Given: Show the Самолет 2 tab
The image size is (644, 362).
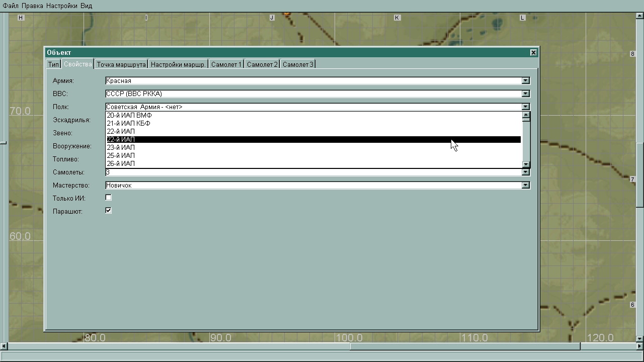Looking at the screenshot, I should click(x=262, y=64).
